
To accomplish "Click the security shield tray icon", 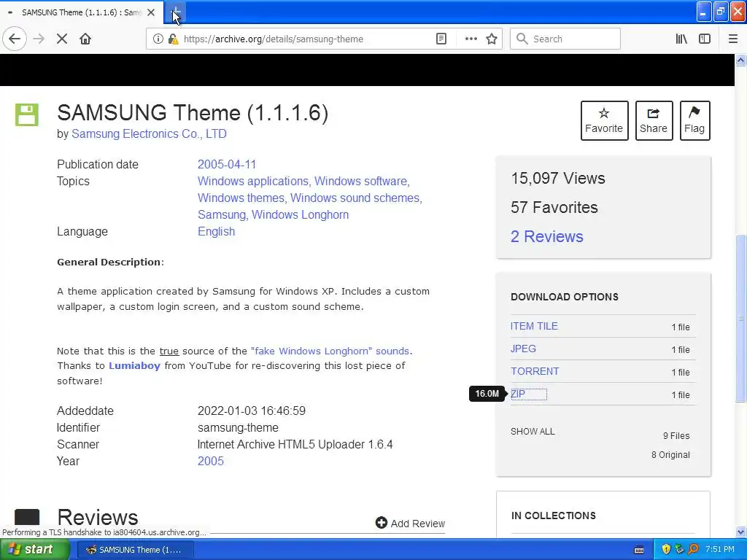I will click(x=666, y=550).
